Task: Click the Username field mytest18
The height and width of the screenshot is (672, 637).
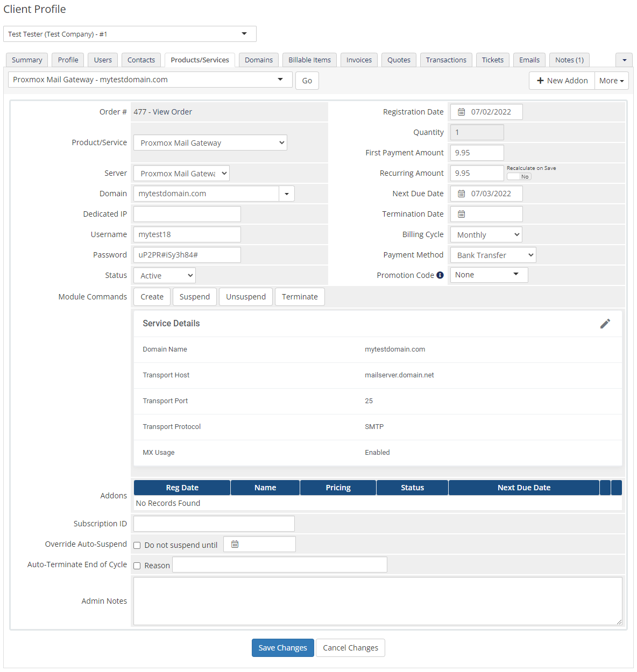Action: click(x=187, y=234)
